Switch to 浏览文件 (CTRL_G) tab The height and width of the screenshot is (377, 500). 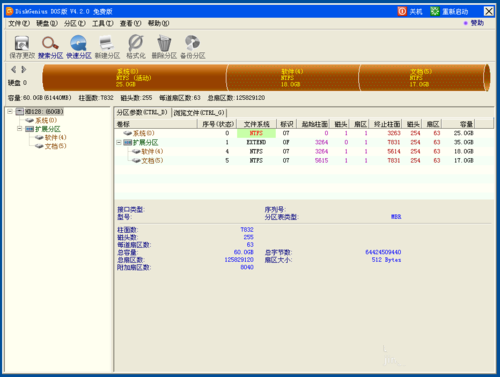tap(199, 113)
